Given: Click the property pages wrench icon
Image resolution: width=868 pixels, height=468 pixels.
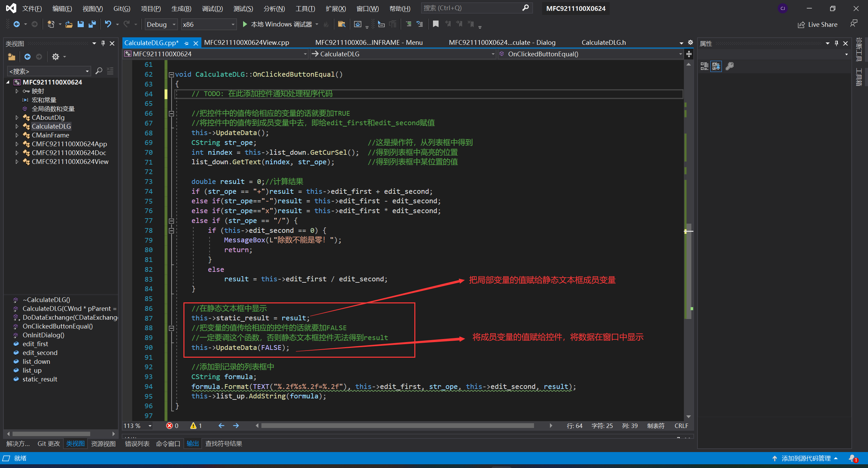Looking at the screenshot, I should (729, 66).
